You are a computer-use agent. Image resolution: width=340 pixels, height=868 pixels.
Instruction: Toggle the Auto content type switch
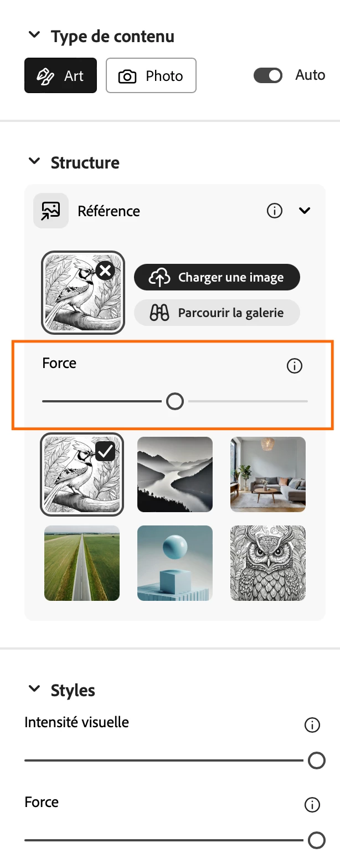click(x=268, y=75)
